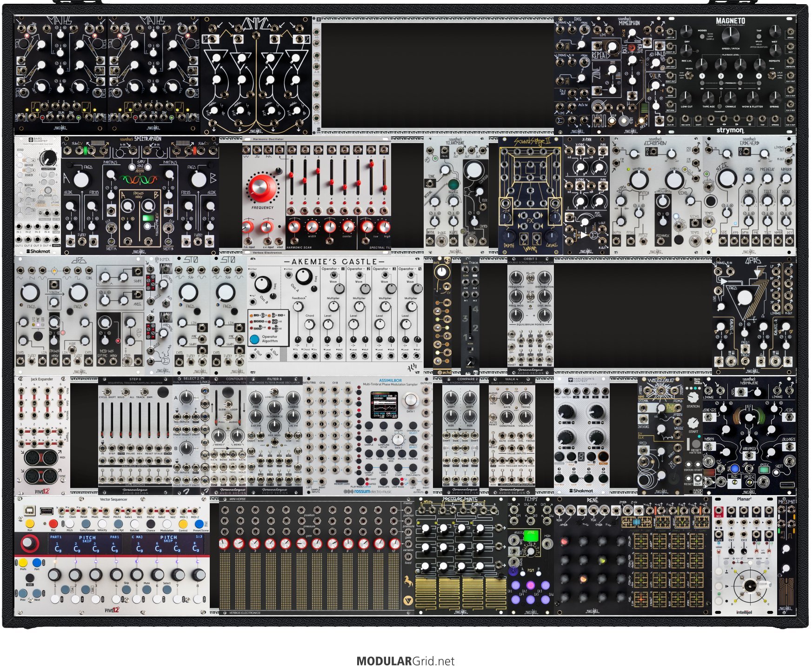Click the RETURN jack on Magneto

click(x=671, y=104)
